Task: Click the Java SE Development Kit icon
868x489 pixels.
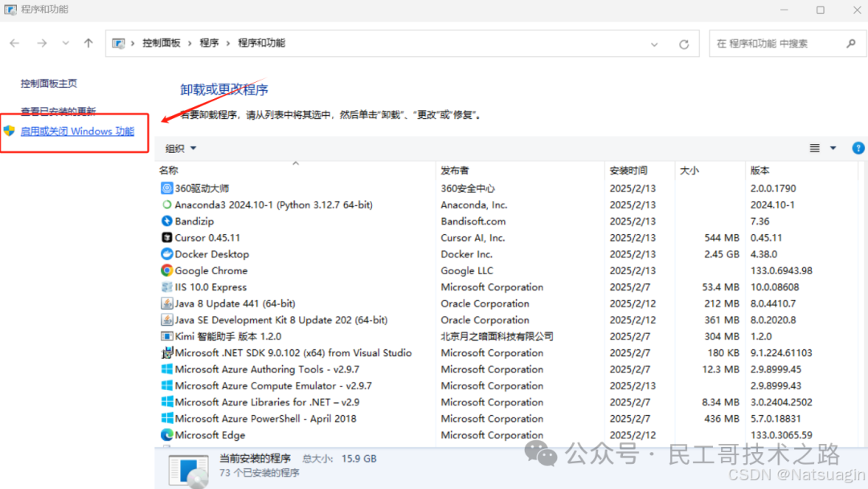Action: click(x=166, y=319)
